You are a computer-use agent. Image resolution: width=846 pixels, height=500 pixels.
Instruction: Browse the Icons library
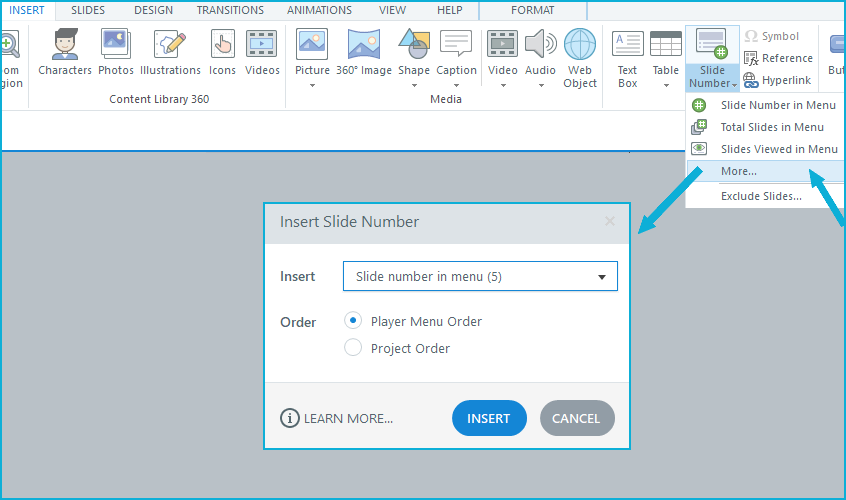tap(222, 52)
